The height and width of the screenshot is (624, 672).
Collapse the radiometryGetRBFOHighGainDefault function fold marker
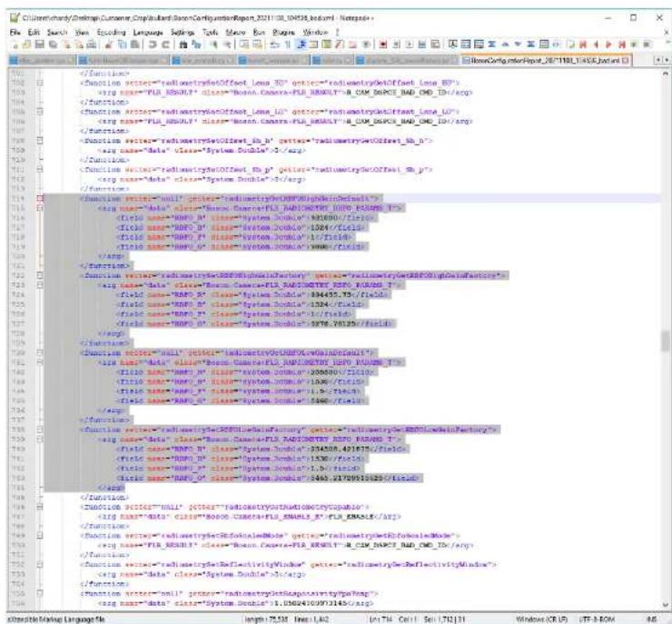pos(40,198)
